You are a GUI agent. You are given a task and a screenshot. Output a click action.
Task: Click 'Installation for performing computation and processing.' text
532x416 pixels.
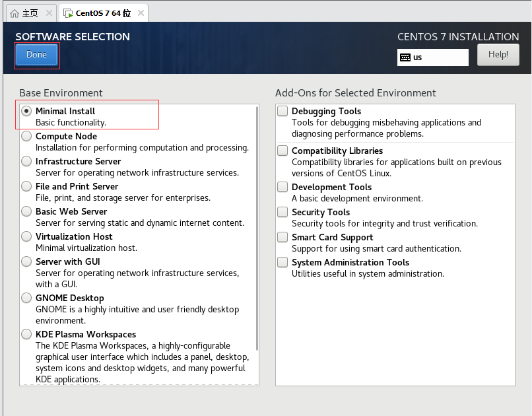click(x=142, y=148)
